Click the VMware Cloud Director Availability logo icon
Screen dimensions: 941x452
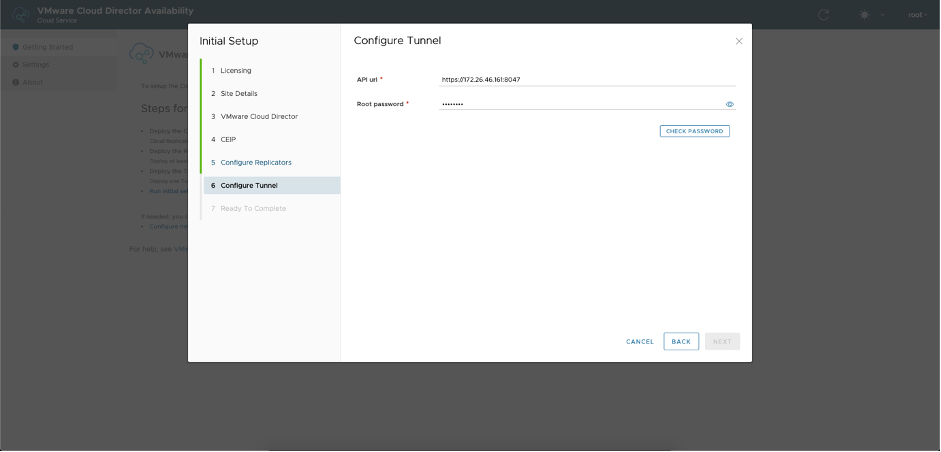(20, 14)
